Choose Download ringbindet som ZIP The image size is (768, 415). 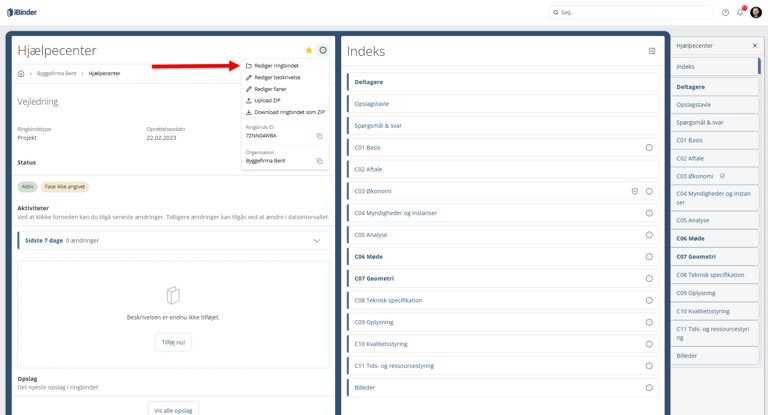click(x=289, y=112)
